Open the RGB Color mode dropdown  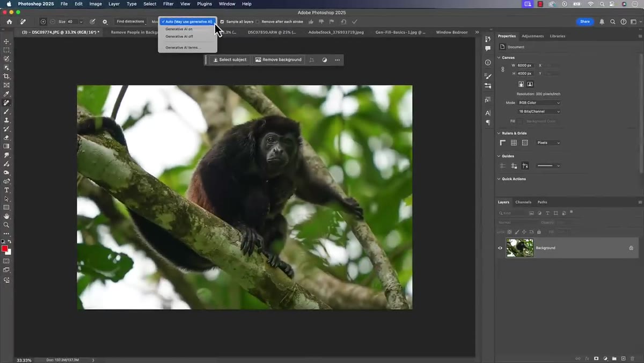[x=539, y=103]
